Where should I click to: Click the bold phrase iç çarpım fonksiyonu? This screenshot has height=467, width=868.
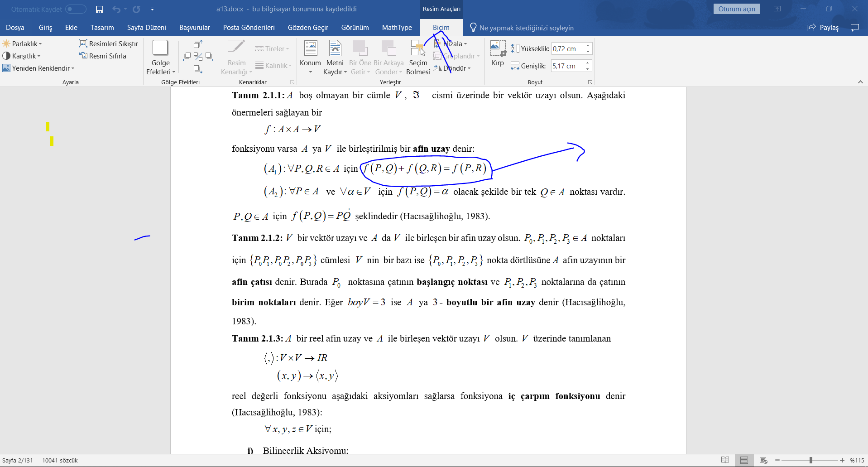[554, 396]
